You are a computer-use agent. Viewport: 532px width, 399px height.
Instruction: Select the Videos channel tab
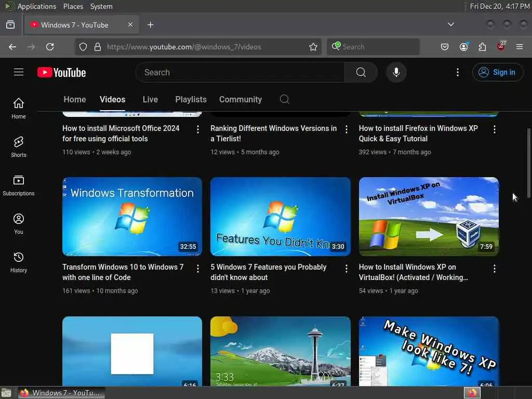112,99
